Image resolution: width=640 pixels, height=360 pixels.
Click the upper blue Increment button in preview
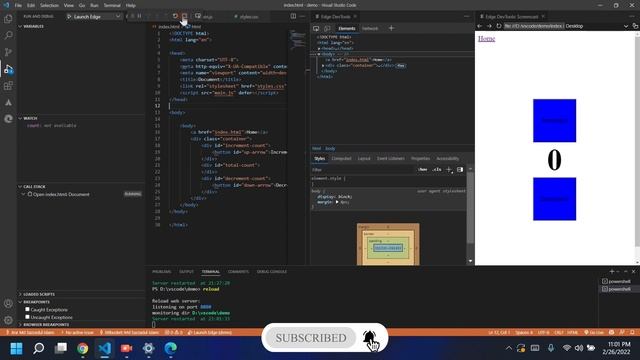click(554, 120)
